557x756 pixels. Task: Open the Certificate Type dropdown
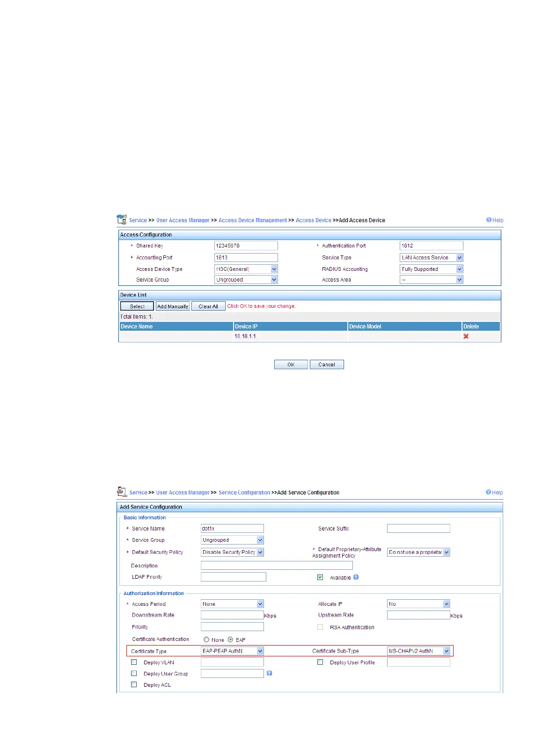click(x=233, y=651)
